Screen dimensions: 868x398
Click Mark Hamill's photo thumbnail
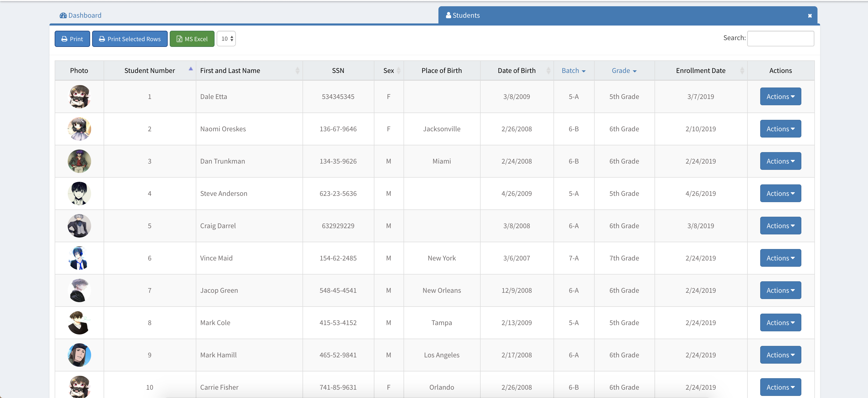click(x=79, y=355)
